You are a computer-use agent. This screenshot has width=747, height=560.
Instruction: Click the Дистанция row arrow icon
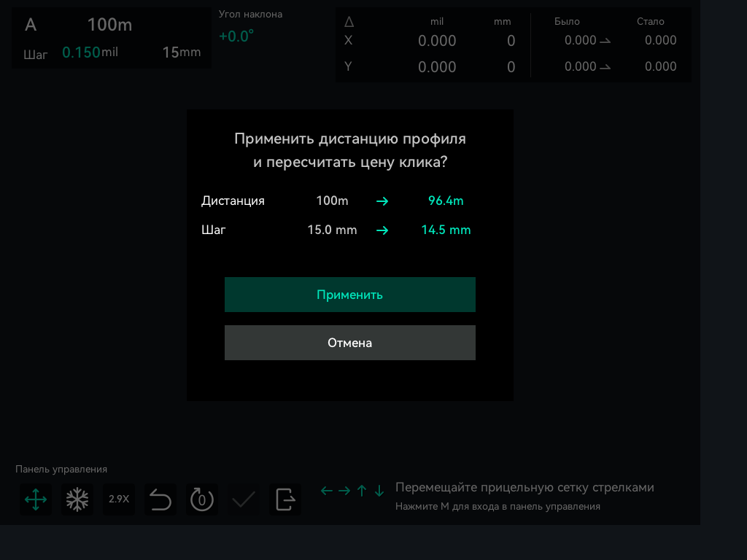click(382, 201)
